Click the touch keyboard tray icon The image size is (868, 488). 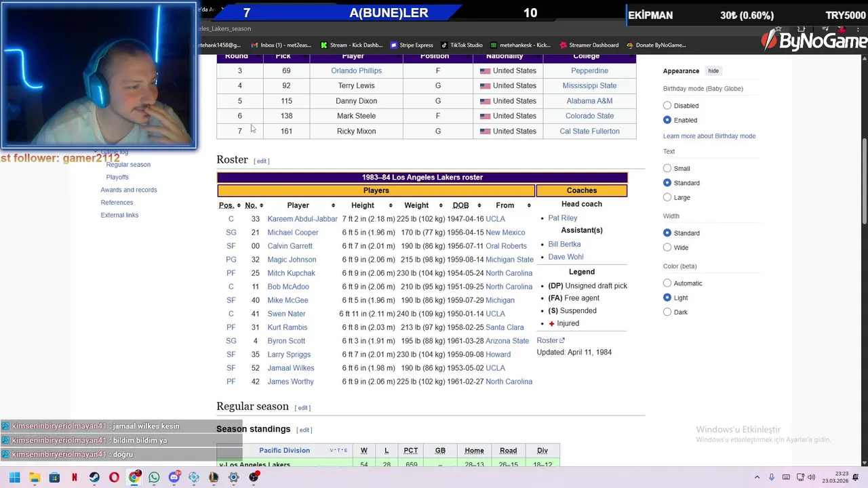tap(786, 477)
